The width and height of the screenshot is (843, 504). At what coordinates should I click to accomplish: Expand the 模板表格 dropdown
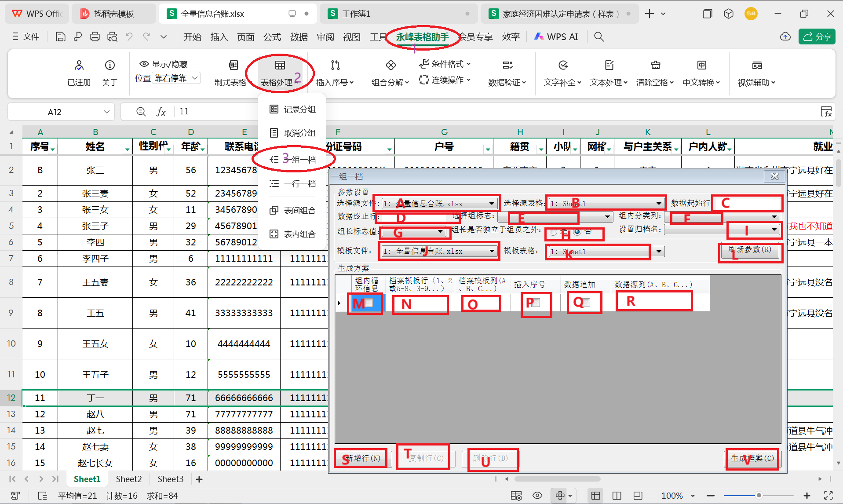coord(658,252)
